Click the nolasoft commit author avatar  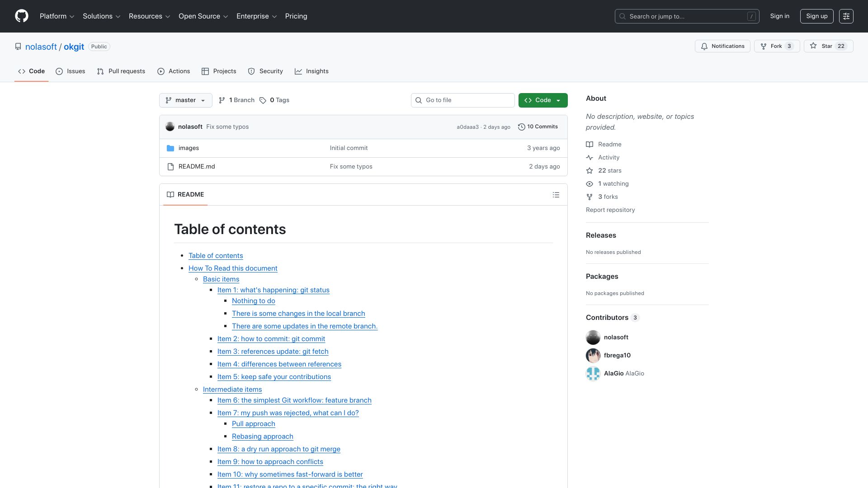(170, 127)
